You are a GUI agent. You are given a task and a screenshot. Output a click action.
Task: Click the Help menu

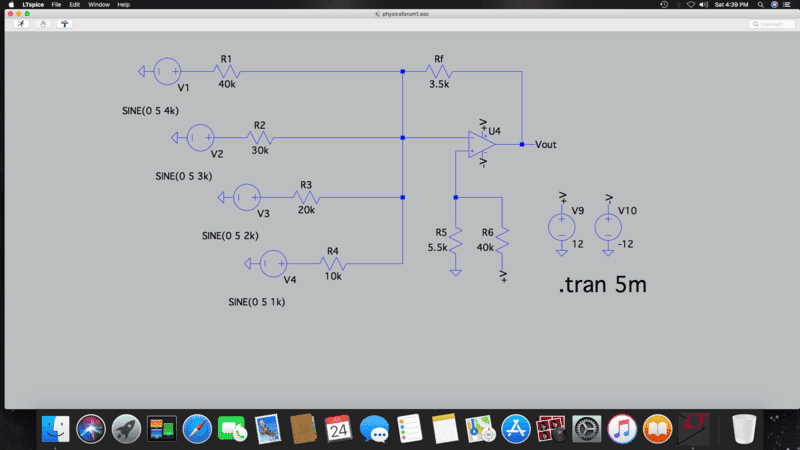124,5
